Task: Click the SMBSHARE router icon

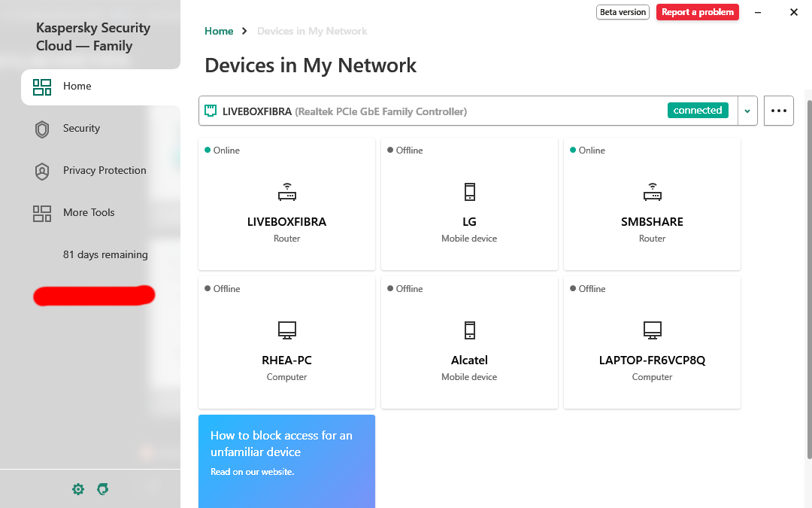Action: click(652, 192)
